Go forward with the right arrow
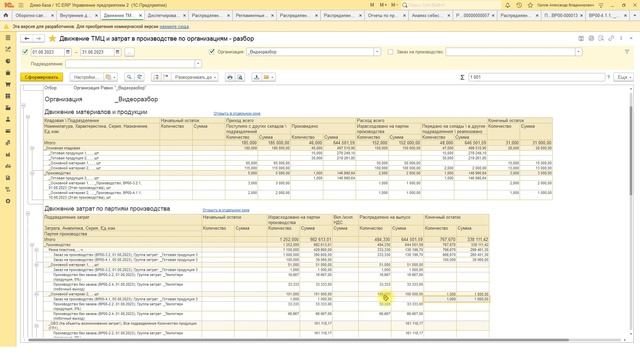The width and height of the screenshot is (640, 360). point(38,38)
